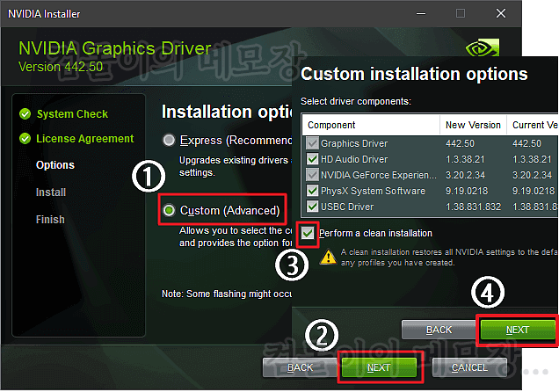Click the New Version column header
Screen dimensions: 559x392
pos(473,125)
